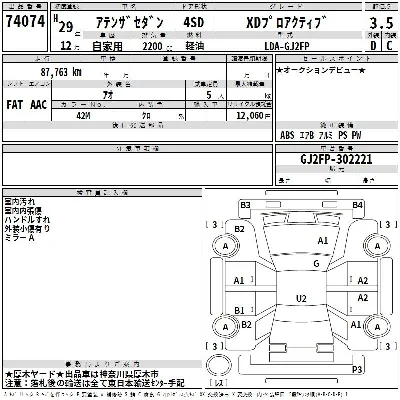
Task: Select the recycle fee 12,060
Action: pos(250,115)
